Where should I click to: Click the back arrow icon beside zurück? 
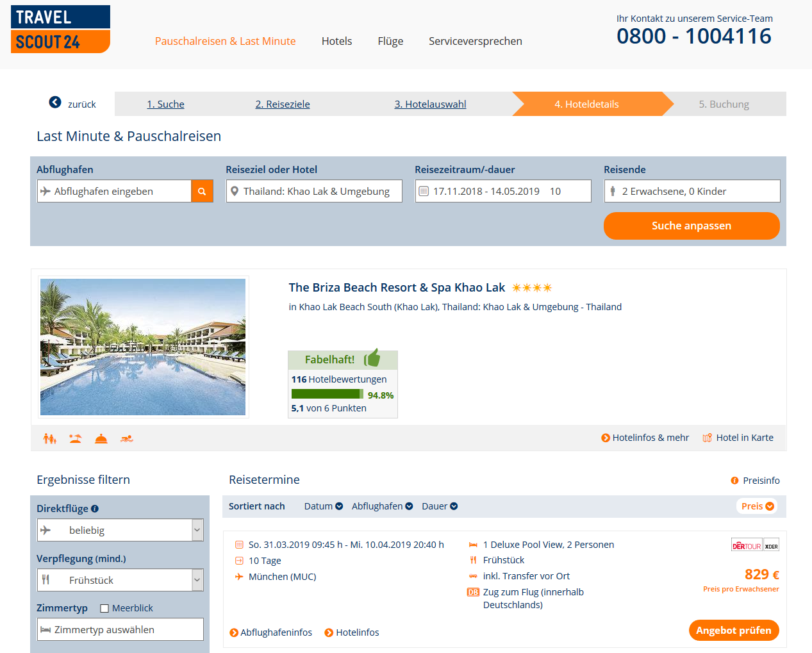point(55,103)
